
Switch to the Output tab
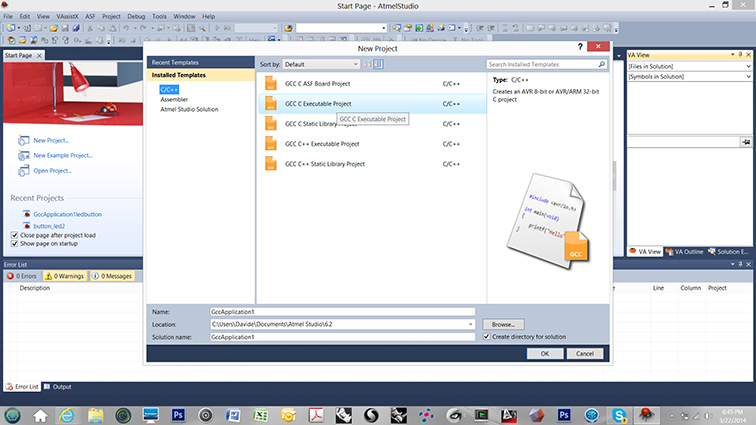point(58,387)
